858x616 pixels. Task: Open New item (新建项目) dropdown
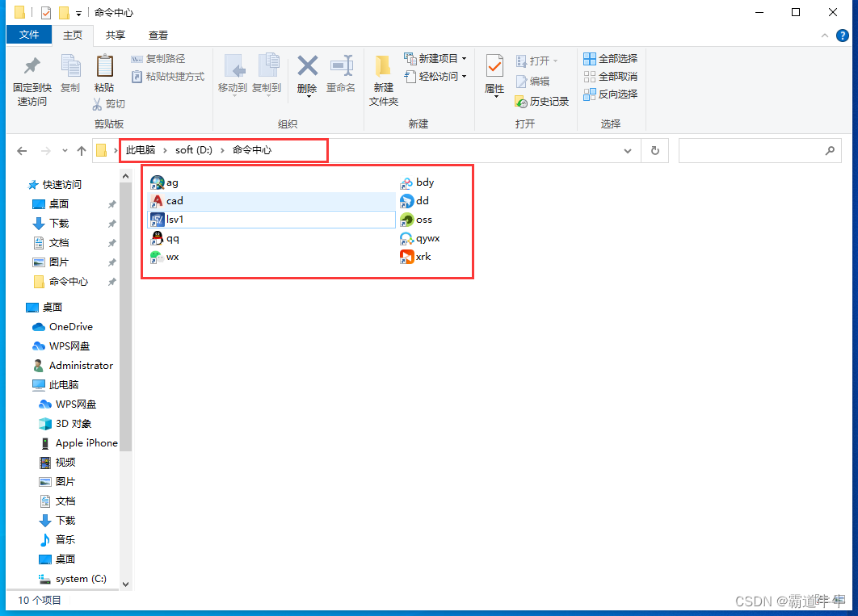[435, 58]
